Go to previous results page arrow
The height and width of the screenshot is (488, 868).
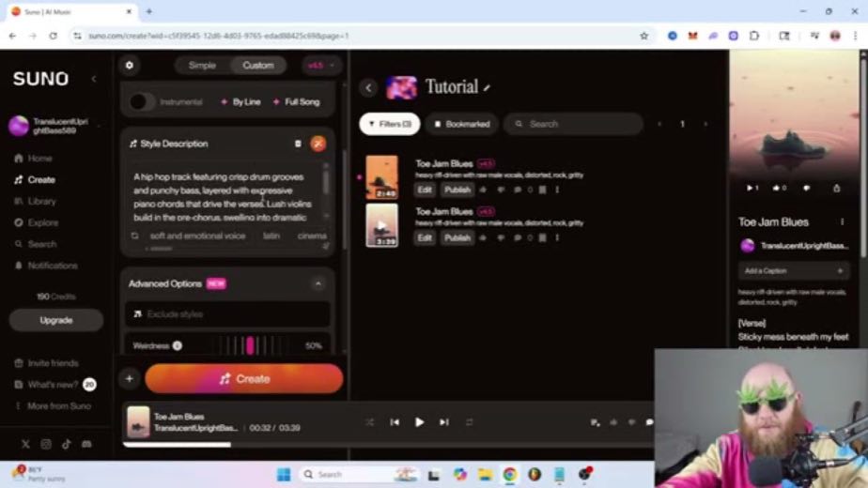[x=659, y=124]
